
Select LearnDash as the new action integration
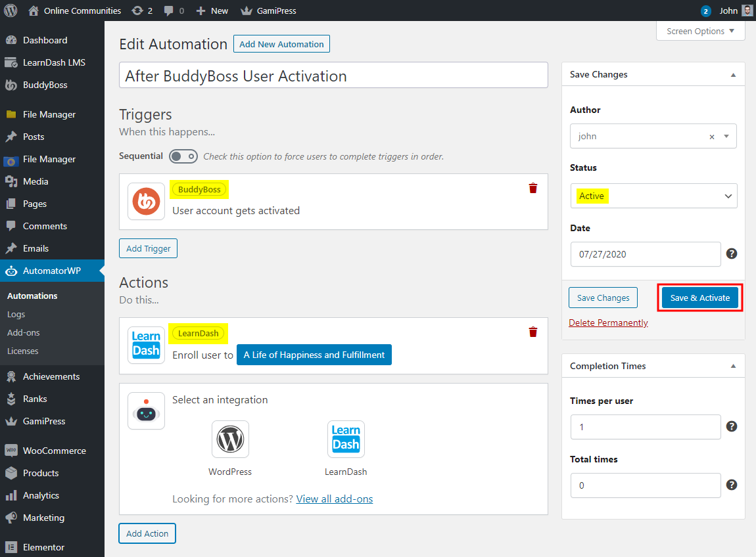tap(346, 439)
